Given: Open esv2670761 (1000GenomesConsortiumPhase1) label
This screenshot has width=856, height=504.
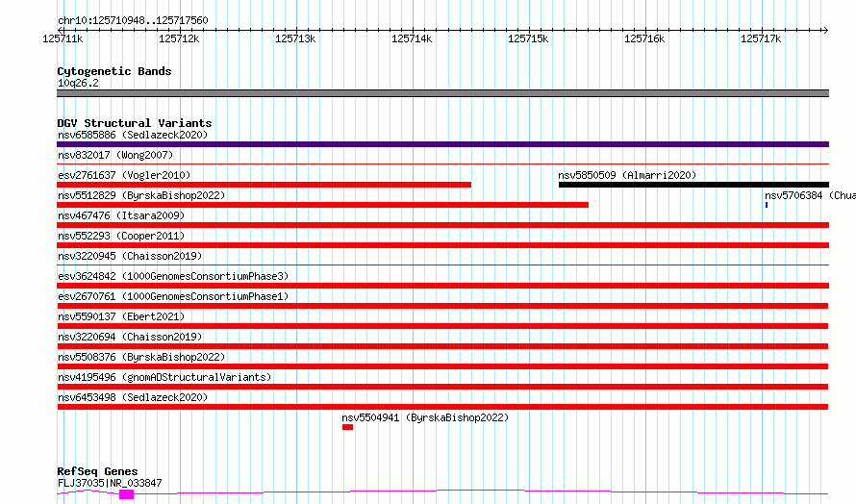Looking at the screenshot, I should (173, 296).
